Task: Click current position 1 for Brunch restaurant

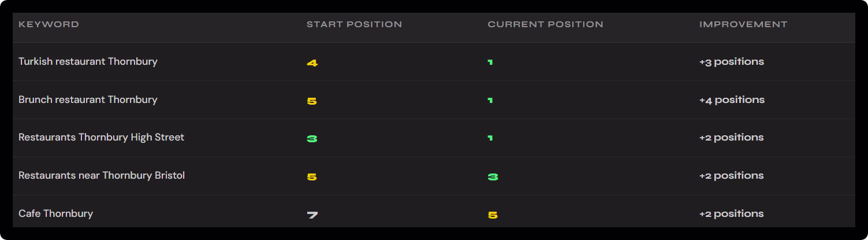Action: click(x=490, y=101)
